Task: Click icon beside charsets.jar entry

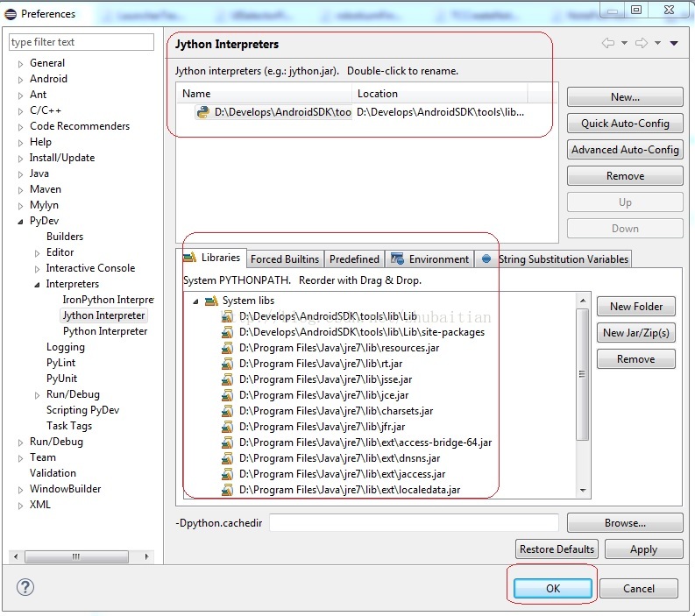Action: click(227, 411)
